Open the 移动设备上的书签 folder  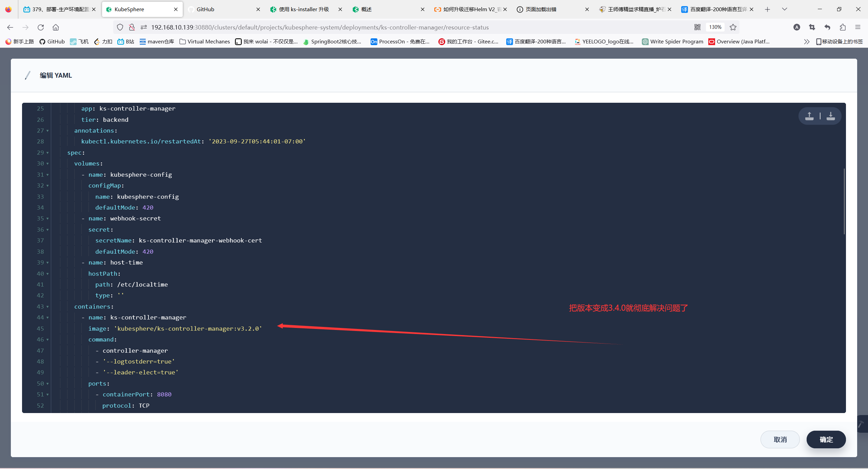tap(839, 41)
